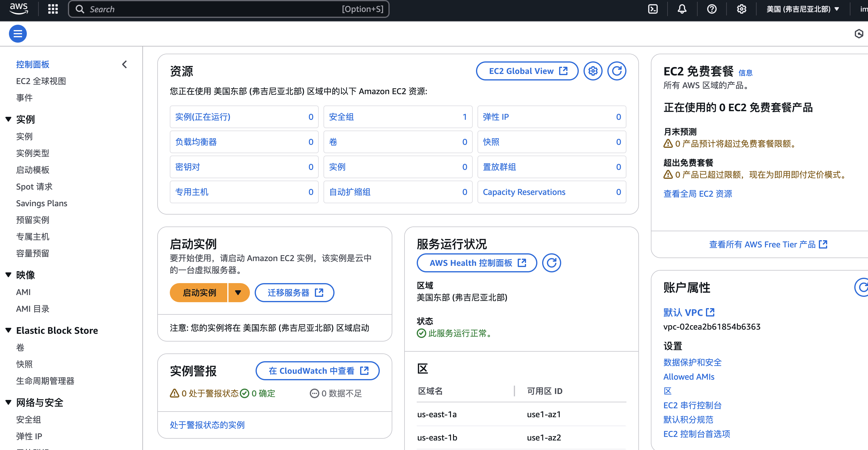Open 查看所有 AWS Free Tier 产品 link
Image resolution: width=868 pixels, height=450 pixels.
[x=768, y=244]
